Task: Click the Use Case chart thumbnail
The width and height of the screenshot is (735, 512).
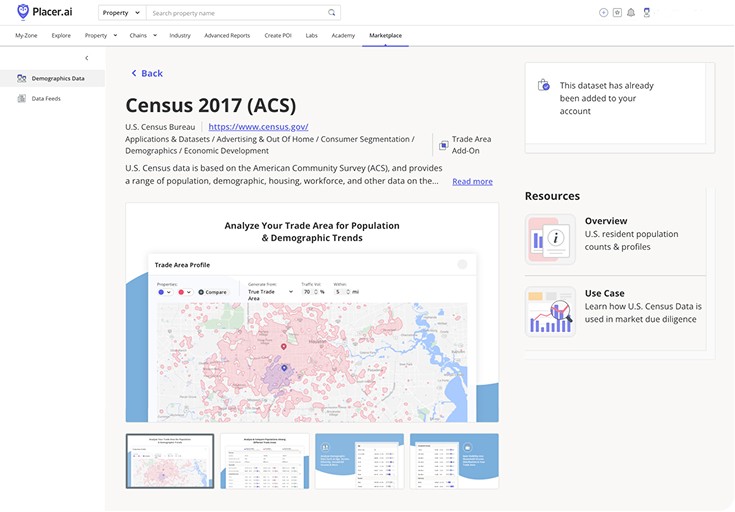Action: [x=550, y=312]
